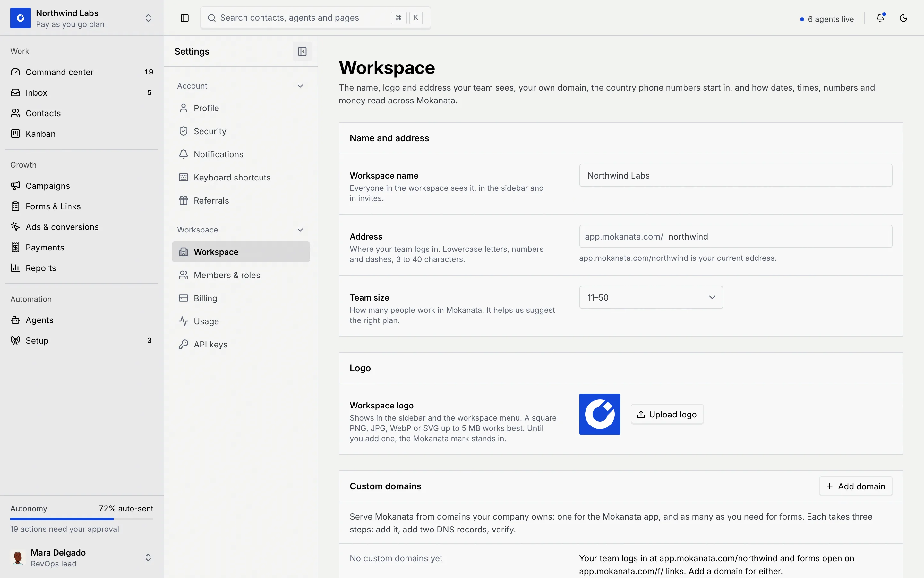Open Ads & conversions cursor icon
Image resolution: width=924 pixels, height=578 pixels.
pyautogui.click(x=15, y=227)
